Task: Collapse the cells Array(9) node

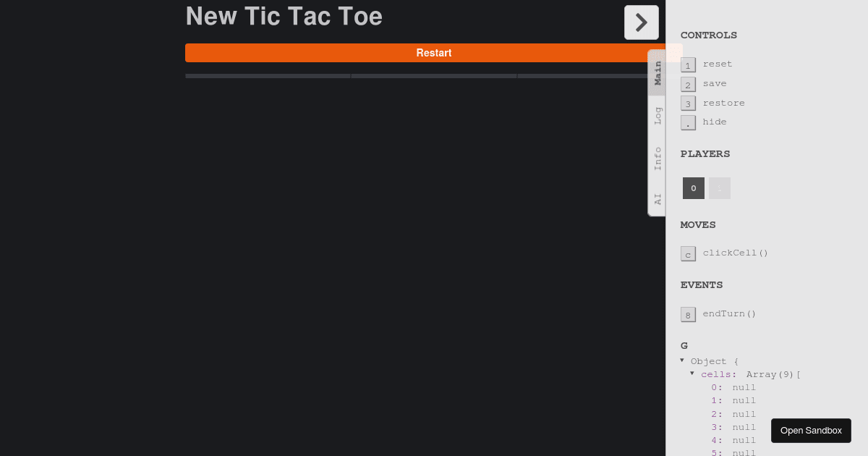Action: coord(692,373)
